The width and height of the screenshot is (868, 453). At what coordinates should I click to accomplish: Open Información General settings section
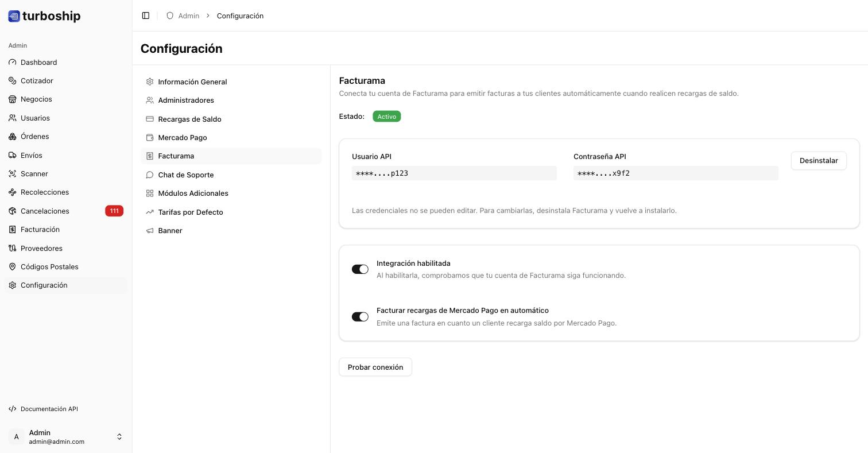tap(231, 82)
